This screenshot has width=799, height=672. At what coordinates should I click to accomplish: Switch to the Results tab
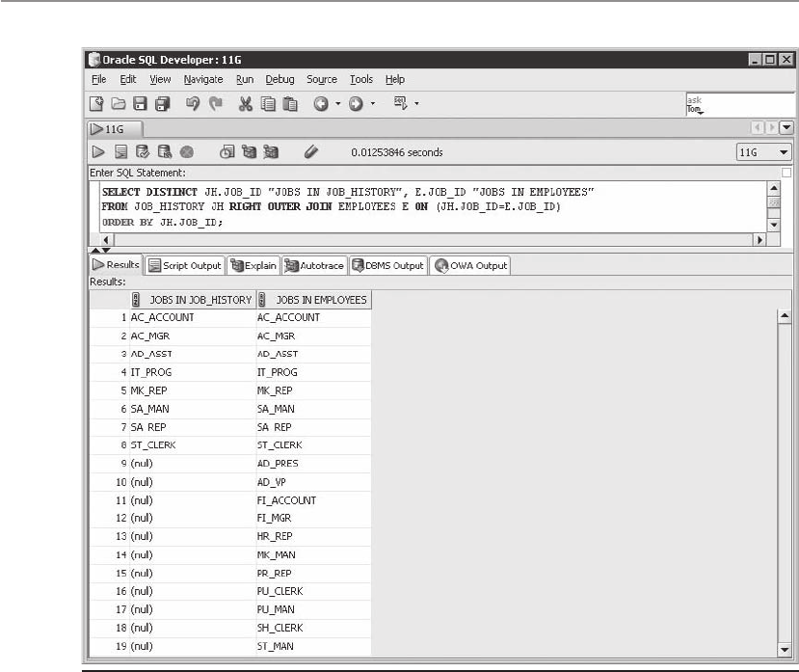tap(116, 264)
